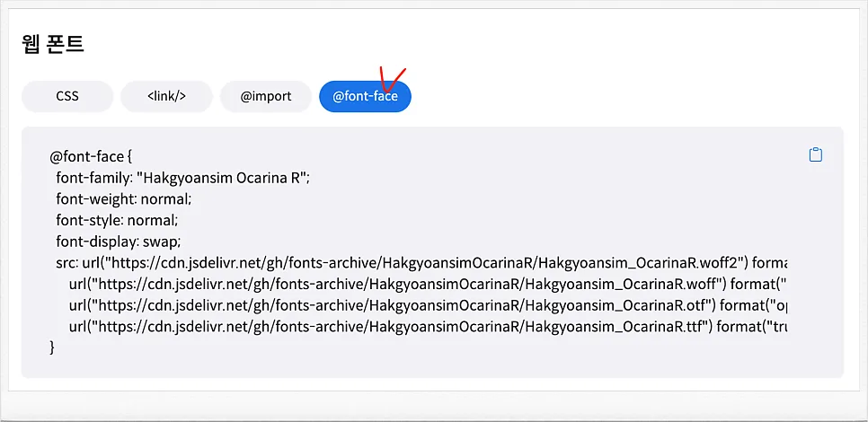The width and height of the screenshot is (868, 422).
Task: Switch to the CSS tab
Action: 67,96
